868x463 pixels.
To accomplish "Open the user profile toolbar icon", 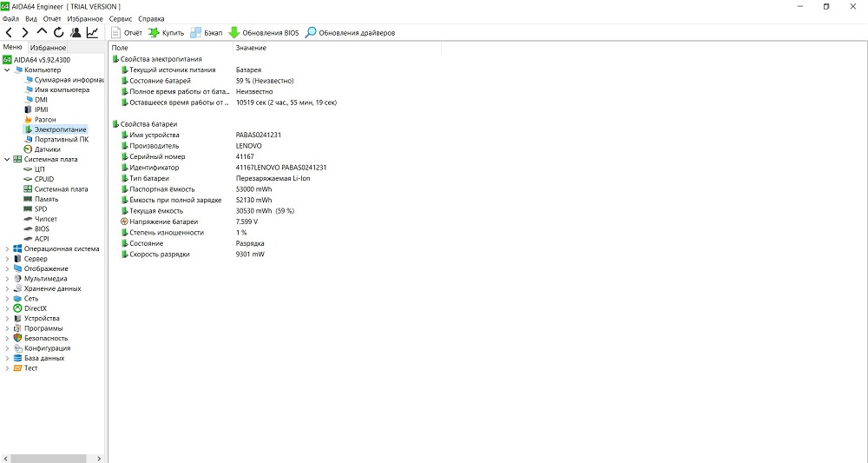I will [76, 33].
